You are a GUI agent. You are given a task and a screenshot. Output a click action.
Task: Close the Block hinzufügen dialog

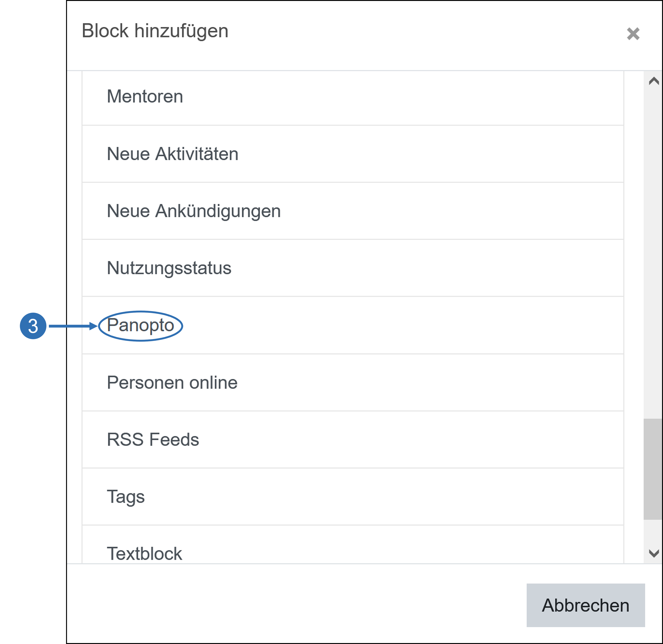point(633,34)
